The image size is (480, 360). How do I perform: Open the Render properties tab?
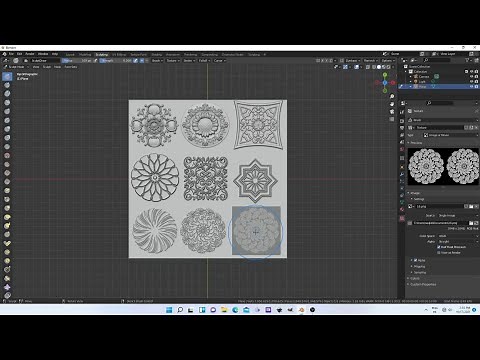402,121
